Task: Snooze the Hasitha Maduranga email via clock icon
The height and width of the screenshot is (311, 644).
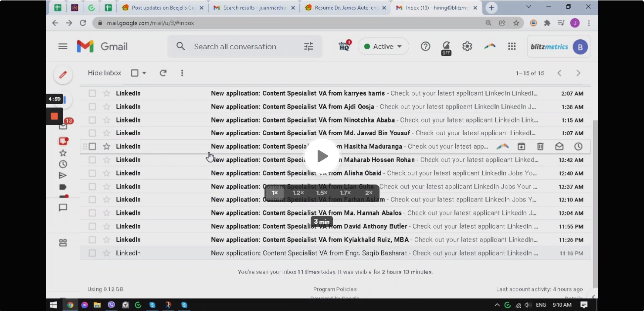Action: 578,147
